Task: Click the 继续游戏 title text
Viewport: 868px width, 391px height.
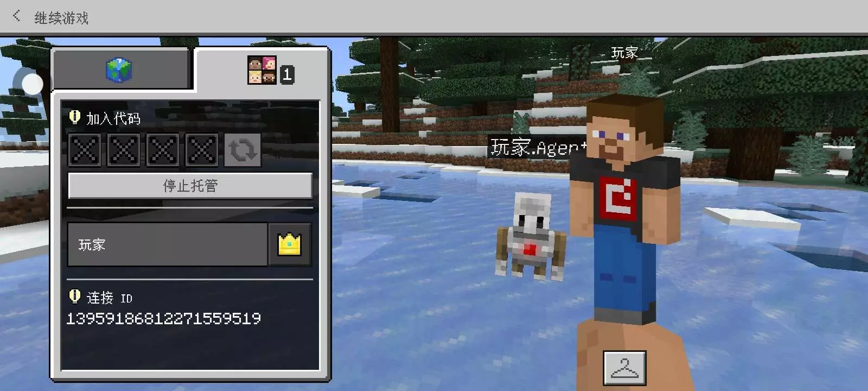Action: [x=61, y=18]
